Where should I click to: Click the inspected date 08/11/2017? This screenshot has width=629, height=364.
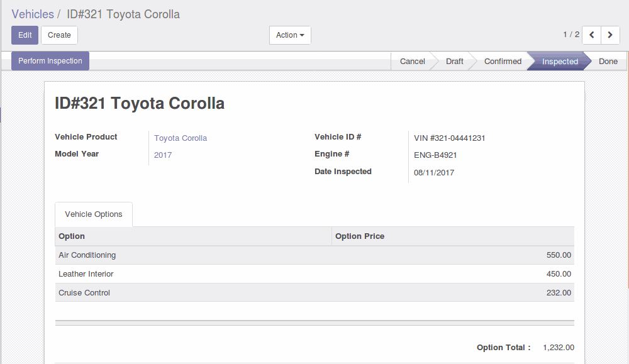click(434, 173)
